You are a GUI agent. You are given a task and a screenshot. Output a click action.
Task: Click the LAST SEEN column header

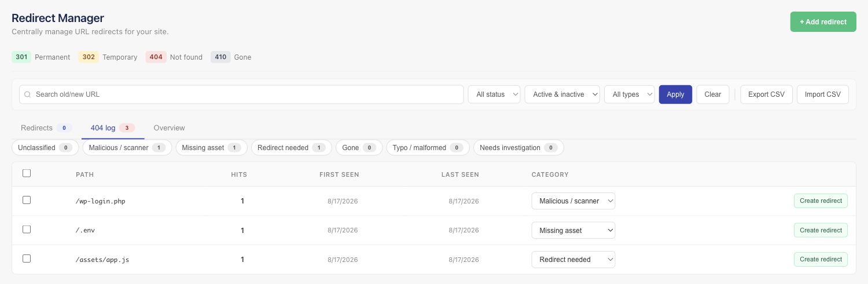[x=460, y=174]
